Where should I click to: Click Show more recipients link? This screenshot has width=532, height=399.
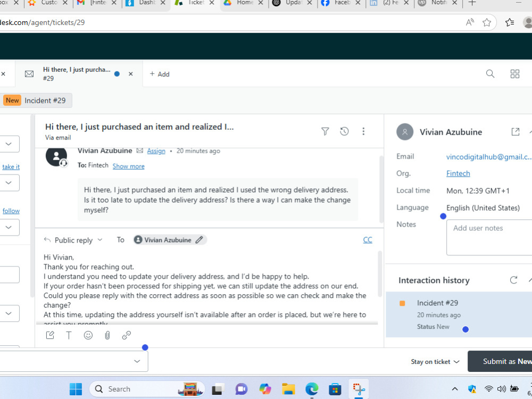click(129, 166)
